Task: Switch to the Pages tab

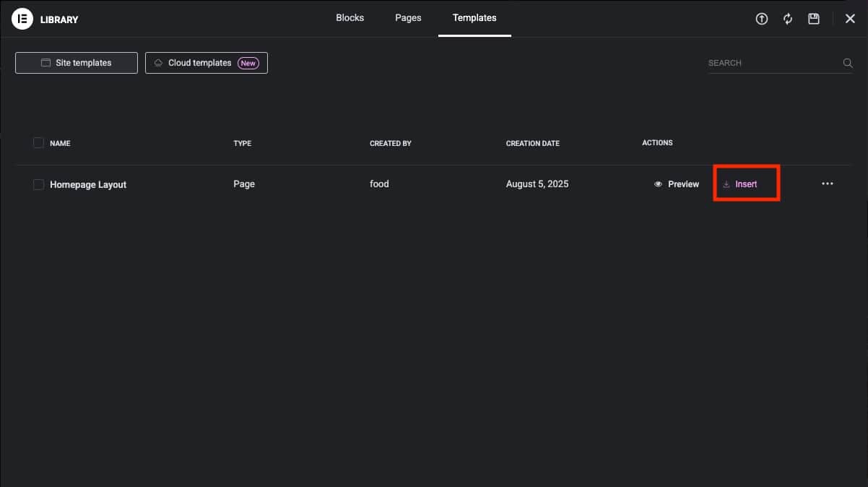Action: click(408, 18)
